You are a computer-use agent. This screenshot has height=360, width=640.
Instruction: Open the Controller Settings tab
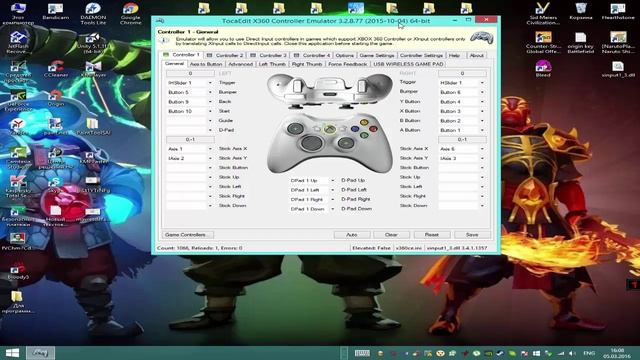421,55
